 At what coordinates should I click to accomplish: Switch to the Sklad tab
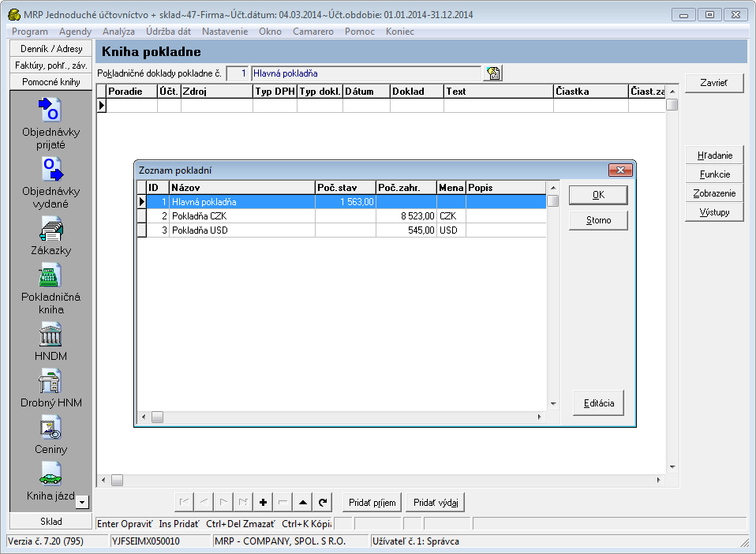tap(51, 522)
